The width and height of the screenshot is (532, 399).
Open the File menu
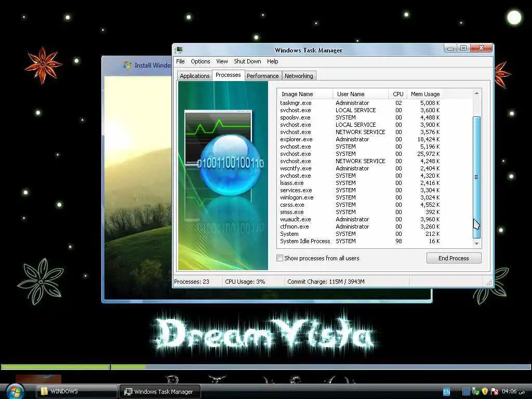point(180,61)
